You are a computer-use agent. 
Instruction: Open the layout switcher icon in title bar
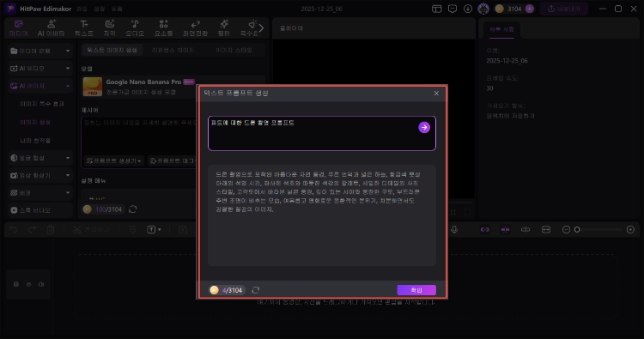(x=436, y=9)
